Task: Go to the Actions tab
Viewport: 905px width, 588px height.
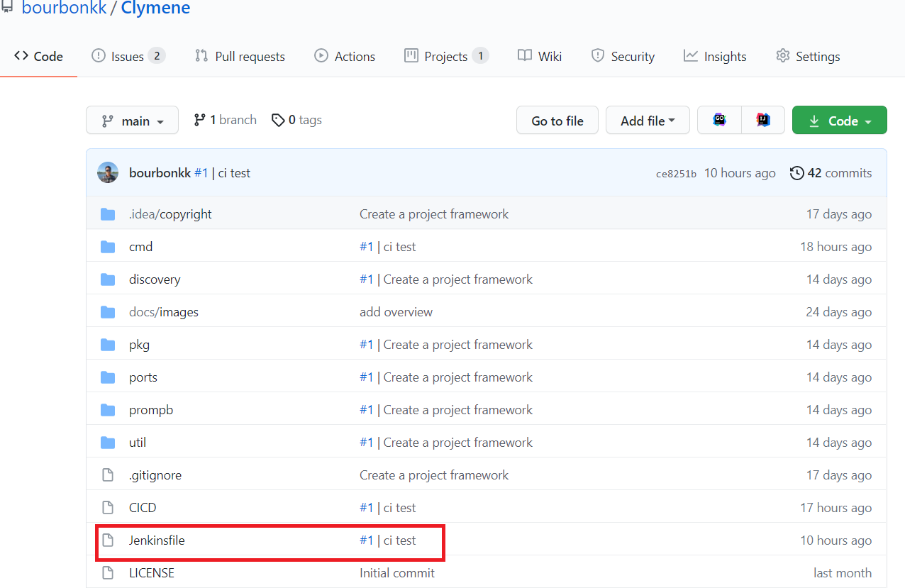Action: coord(345,57)
